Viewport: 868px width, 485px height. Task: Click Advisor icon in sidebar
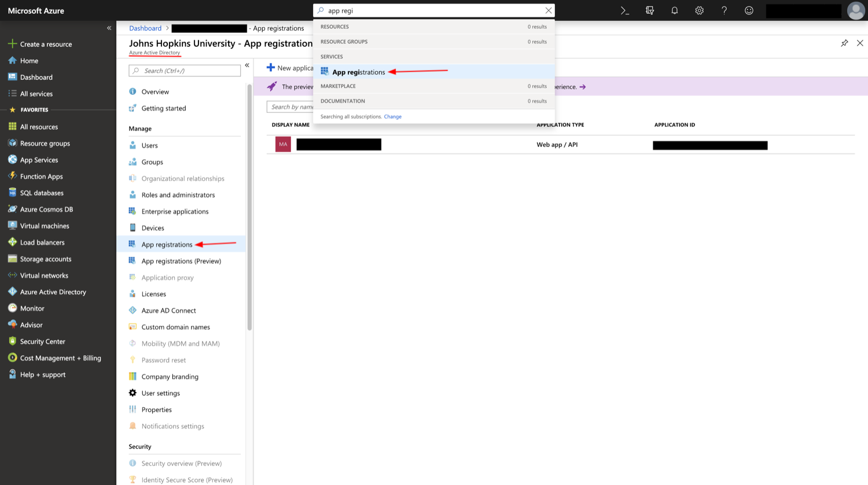pyautogui.click(x=12, y=325)
